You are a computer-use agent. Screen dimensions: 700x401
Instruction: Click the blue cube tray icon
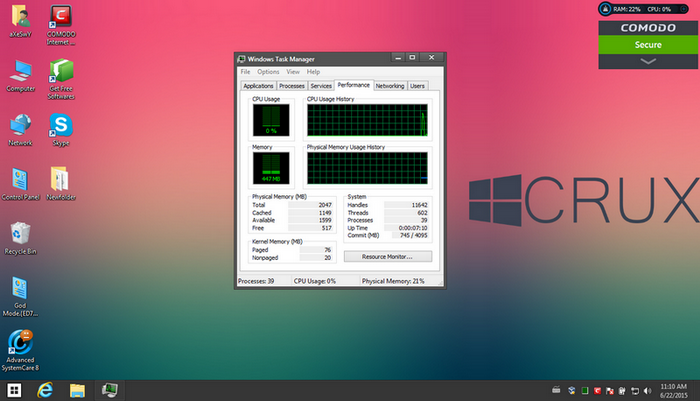point(571,391)
